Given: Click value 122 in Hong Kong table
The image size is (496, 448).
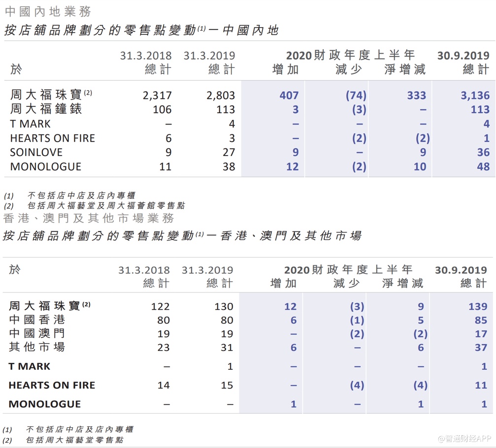Looking at the screenshot, I should (x=161, y=306).
